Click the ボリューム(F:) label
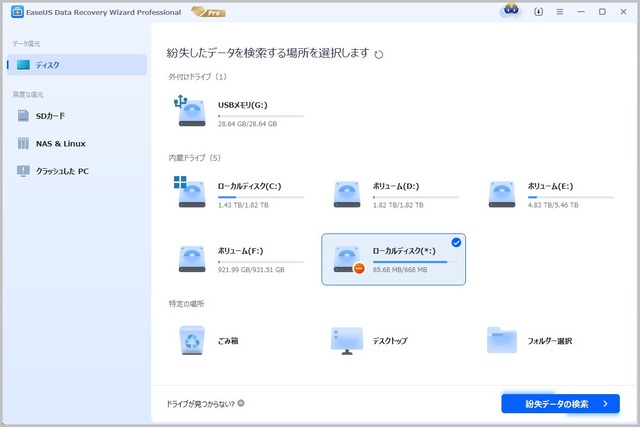 (240, 251)
